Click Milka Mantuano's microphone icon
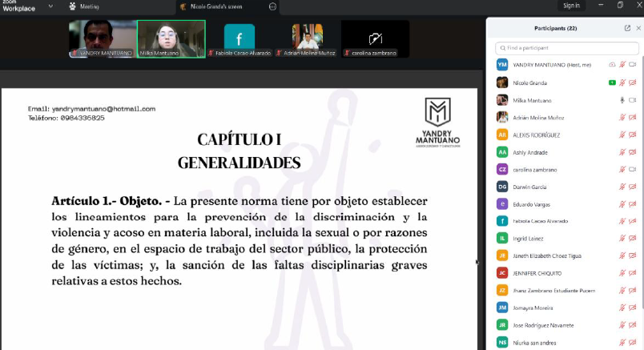Image resolution: width=644 pixels, height=350 pixels. [622, 100]
